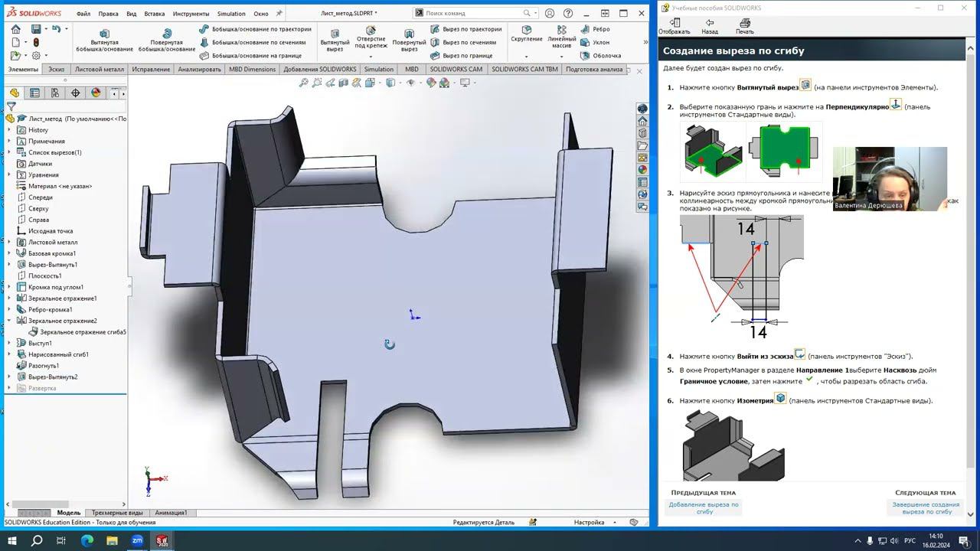Open the PropertyManager tab icon
980x551 pixels.
tap(34, 93)
